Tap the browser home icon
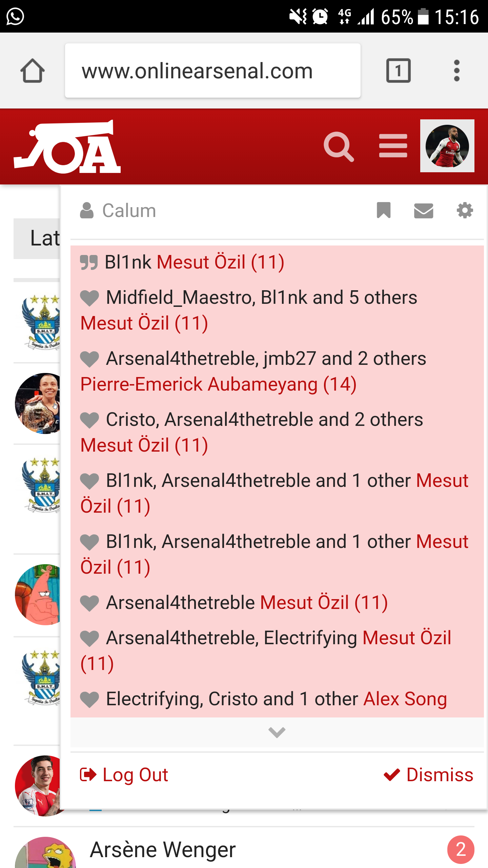This screenshot has height=868, width=488. coord(33,71)
